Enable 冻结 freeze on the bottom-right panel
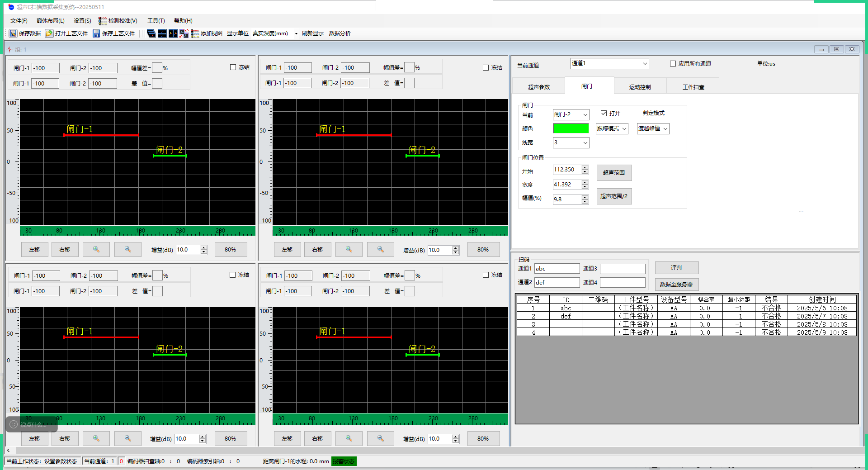The height and width of the screenshot is (470, 868). [486, 275]
